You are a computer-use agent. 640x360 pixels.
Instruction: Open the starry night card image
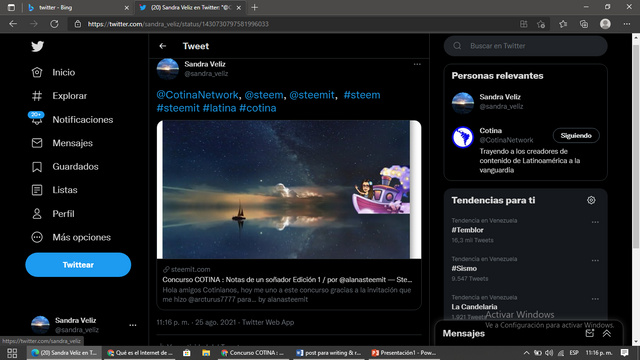pos(289,189)
